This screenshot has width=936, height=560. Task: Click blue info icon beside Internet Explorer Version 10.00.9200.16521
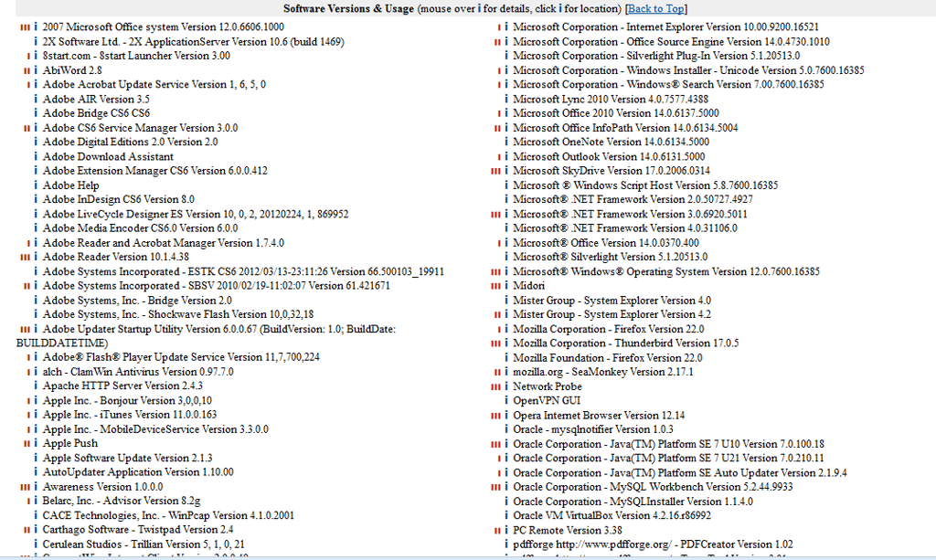click(506, 26)
